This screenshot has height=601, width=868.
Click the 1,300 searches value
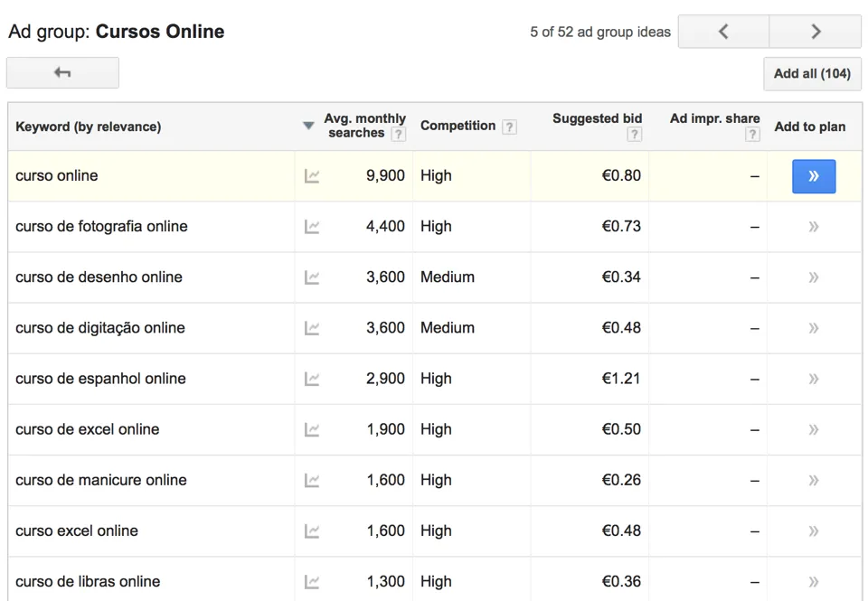[386, 582]
